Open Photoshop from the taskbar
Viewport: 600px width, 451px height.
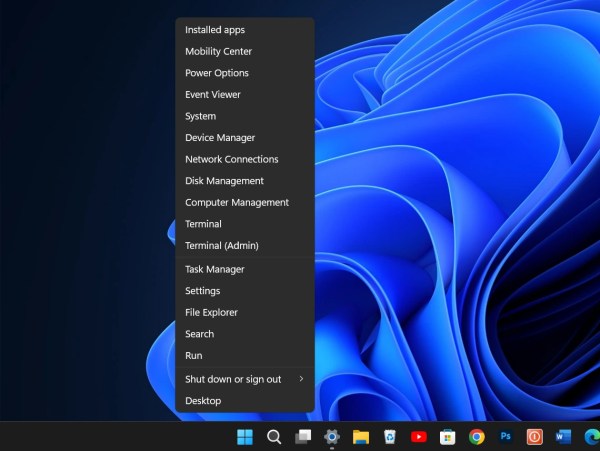pos(506,437)
